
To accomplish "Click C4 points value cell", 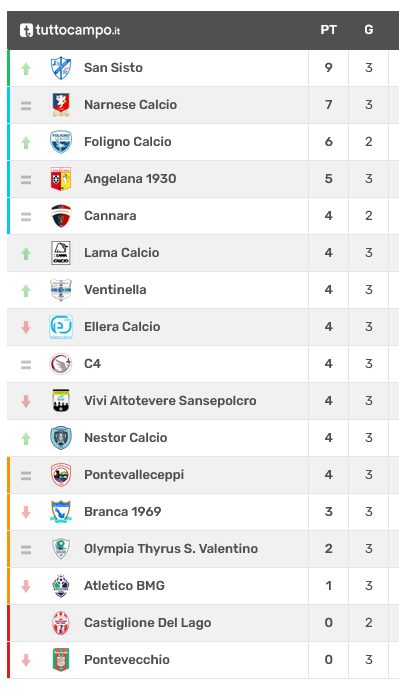I will [328, 364].
